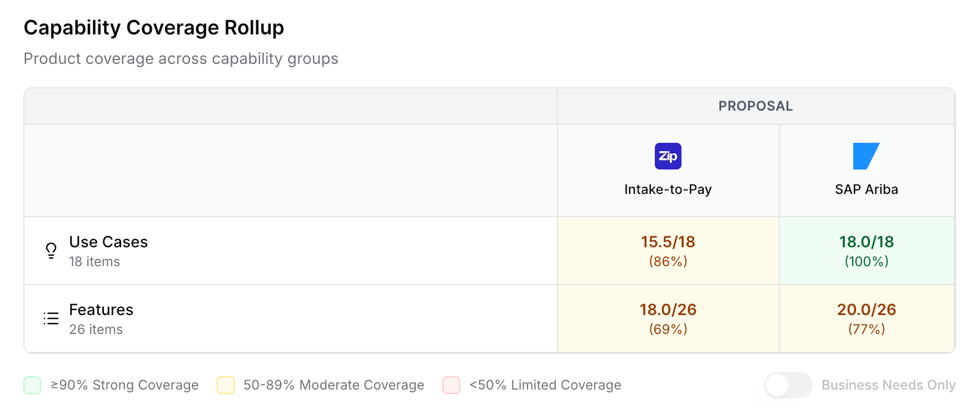Select the Intake-to-Pay column label

pos(668,189)
